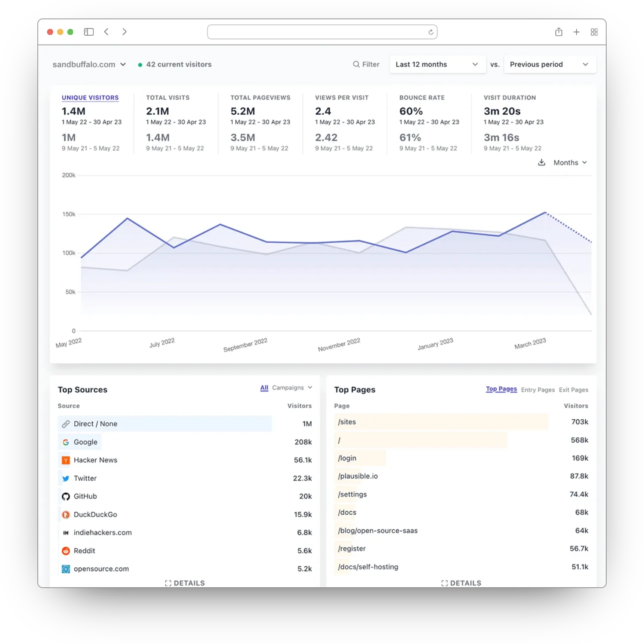The height and width of the screenshot is (644, 644).
Task: Click the Hacker News source icon
Action: 66,460
